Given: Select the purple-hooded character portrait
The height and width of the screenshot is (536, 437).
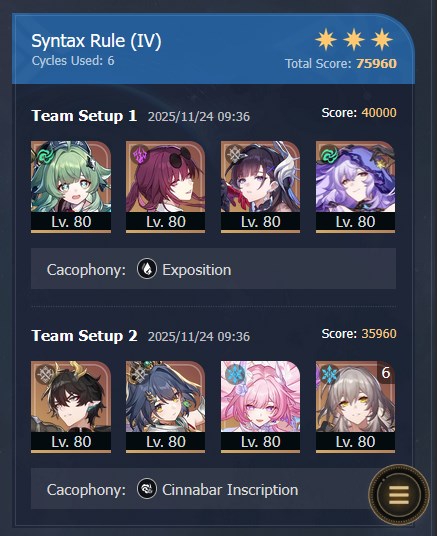Looking at the screenshot, I should coord(355,187).
